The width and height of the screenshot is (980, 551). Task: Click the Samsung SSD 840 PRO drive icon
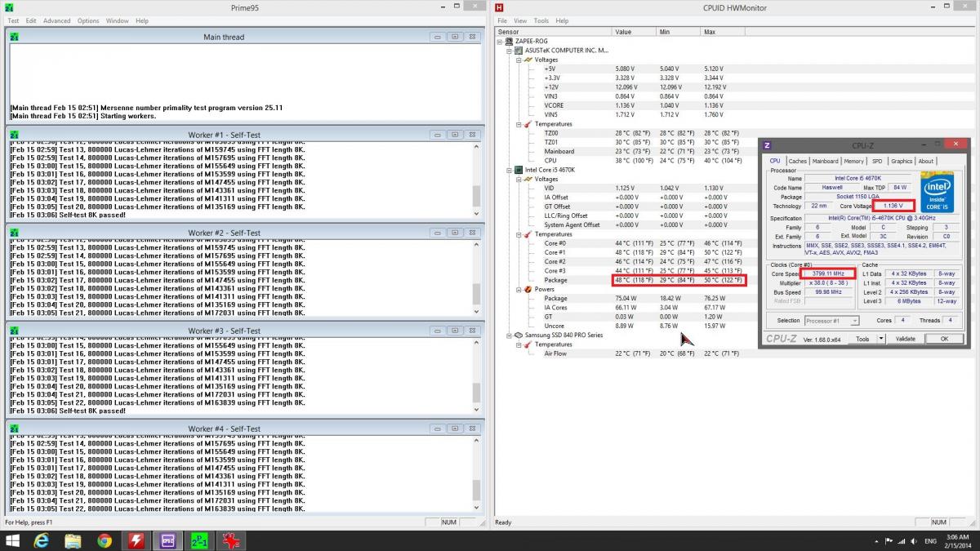tap(519, 335)
